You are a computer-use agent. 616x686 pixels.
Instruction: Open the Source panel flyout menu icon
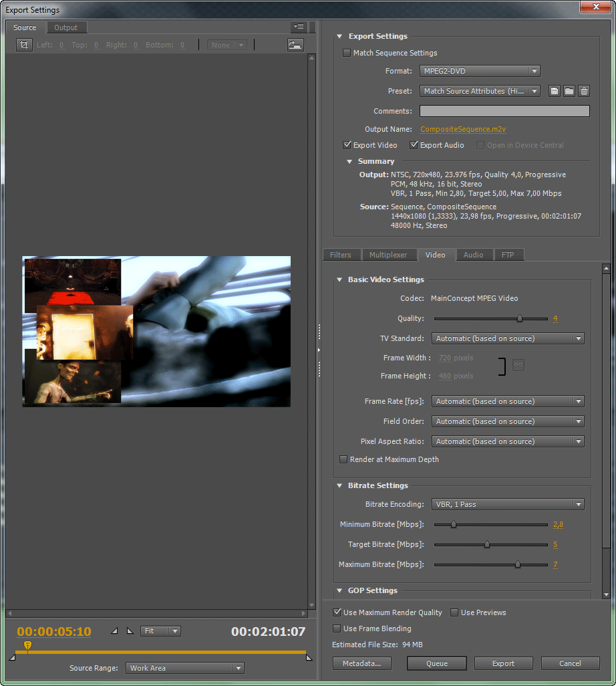(x=299, y=27)
